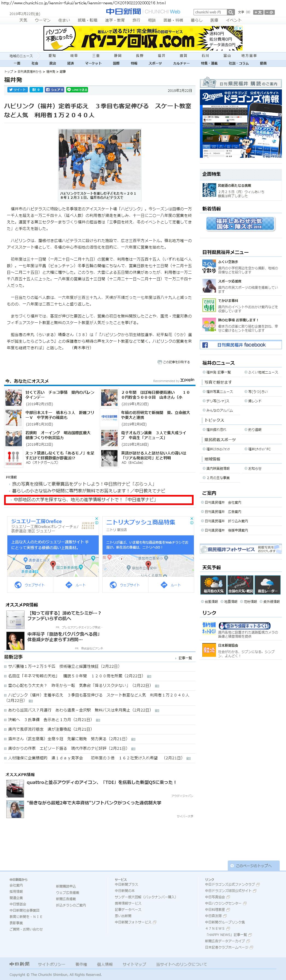Image resolution: width=286 pixels, height=980 pixels.
Task: Open the 隣の仕事場 お邪魔します icon
Action: coord(209,325)
